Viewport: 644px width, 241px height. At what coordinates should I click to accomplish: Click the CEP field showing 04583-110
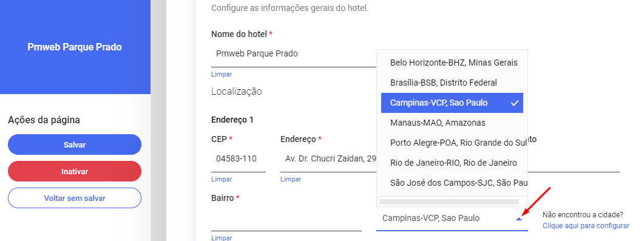[238, 159]
